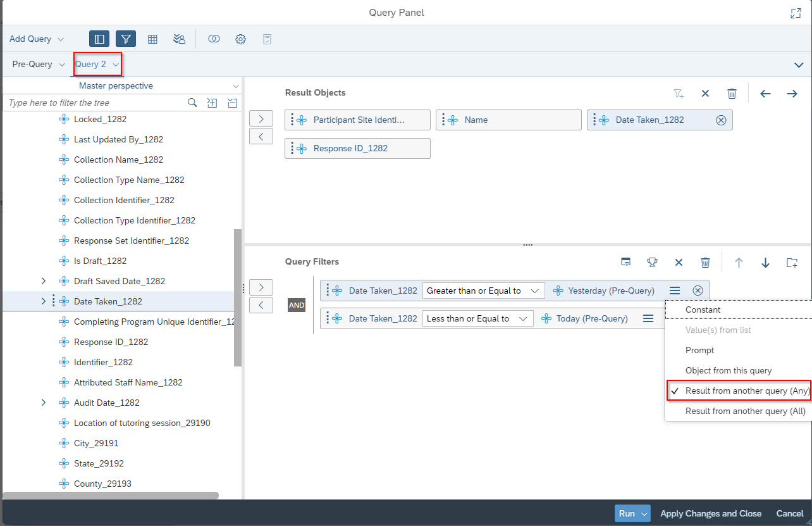Click the Cancel button
Screen dimensions: 812x526
(x=790, y=513)
